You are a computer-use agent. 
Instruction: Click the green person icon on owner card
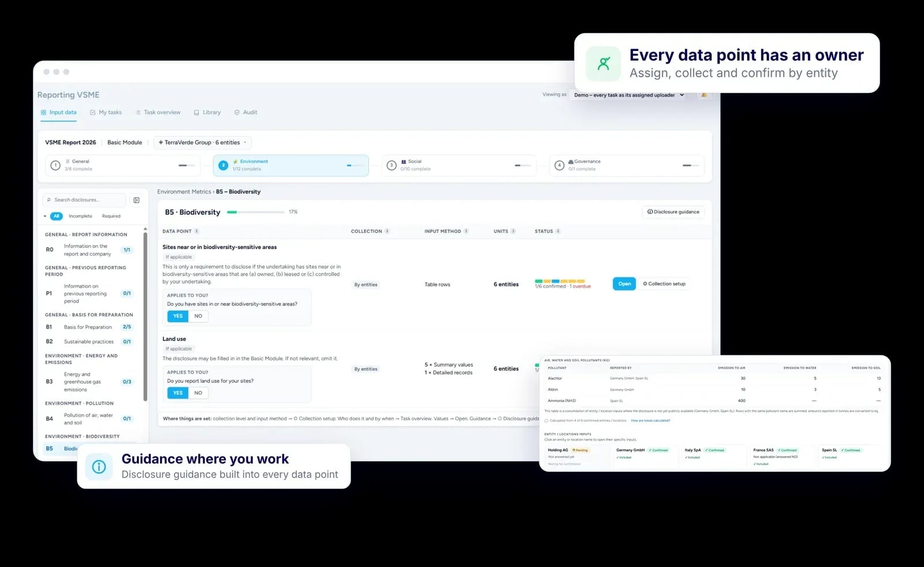[603, 64]
